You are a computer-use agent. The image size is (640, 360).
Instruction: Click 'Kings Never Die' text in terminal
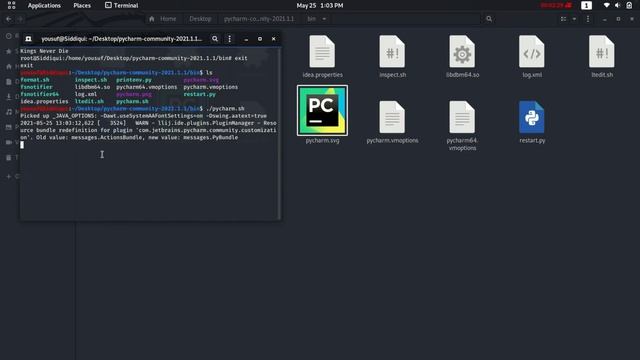click(x=44, y=51)
